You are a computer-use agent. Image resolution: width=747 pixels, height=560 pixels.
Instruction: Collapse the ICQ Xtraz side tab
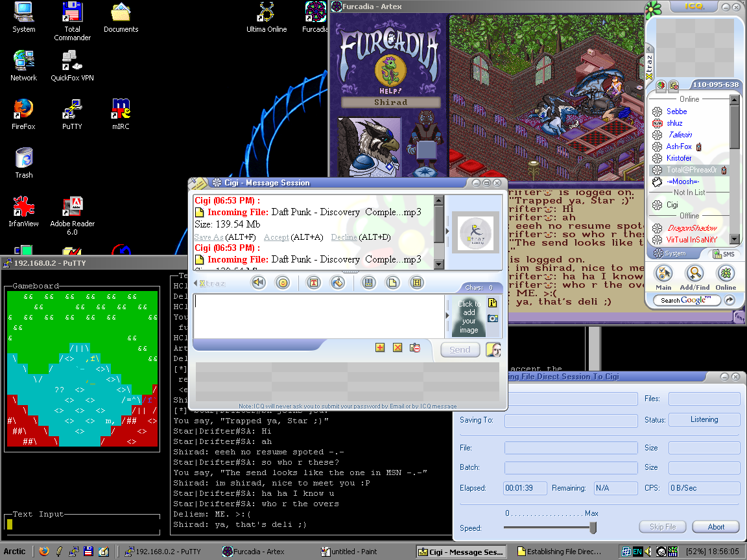[x=648, y=49]
